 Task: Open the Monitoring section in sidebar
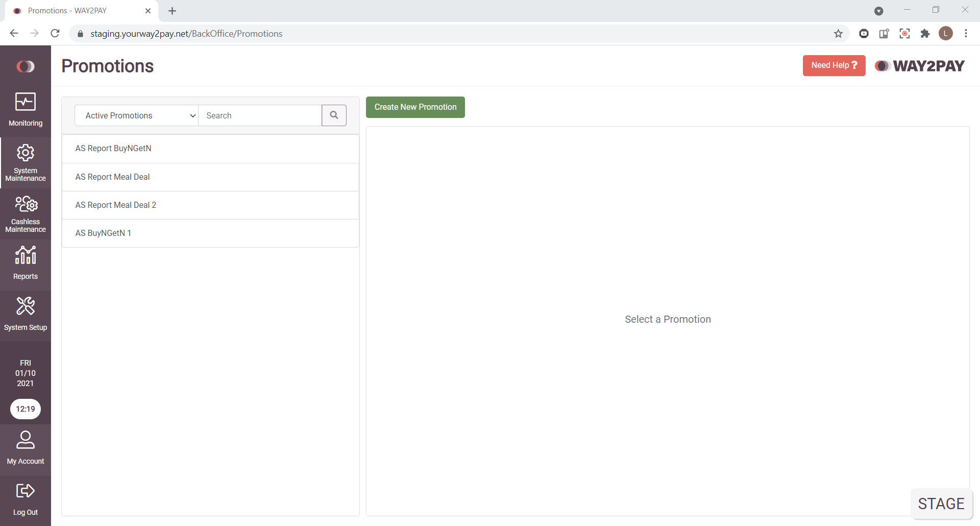click(x=26, y=110)
